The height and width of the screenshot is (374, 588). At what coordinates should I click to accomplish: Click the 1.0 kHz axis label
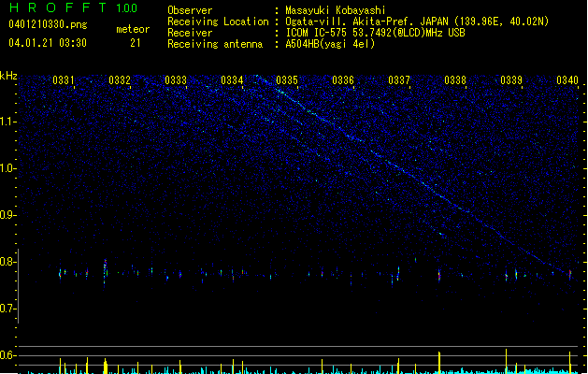click(x=7, y=168)
